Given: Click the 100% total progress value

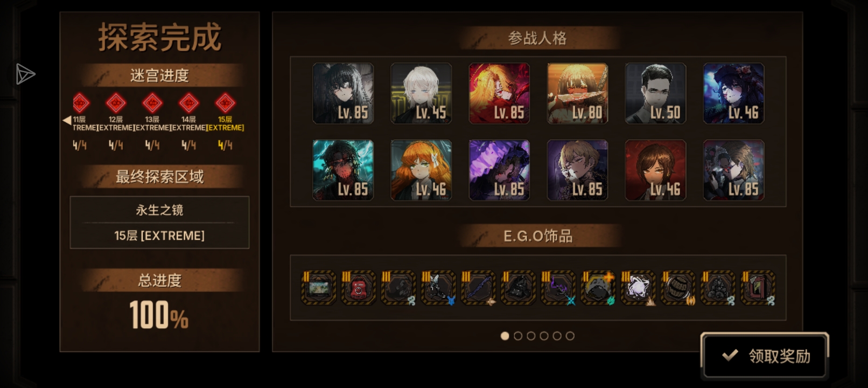Looking at the screenshot, I should (159, 315).
